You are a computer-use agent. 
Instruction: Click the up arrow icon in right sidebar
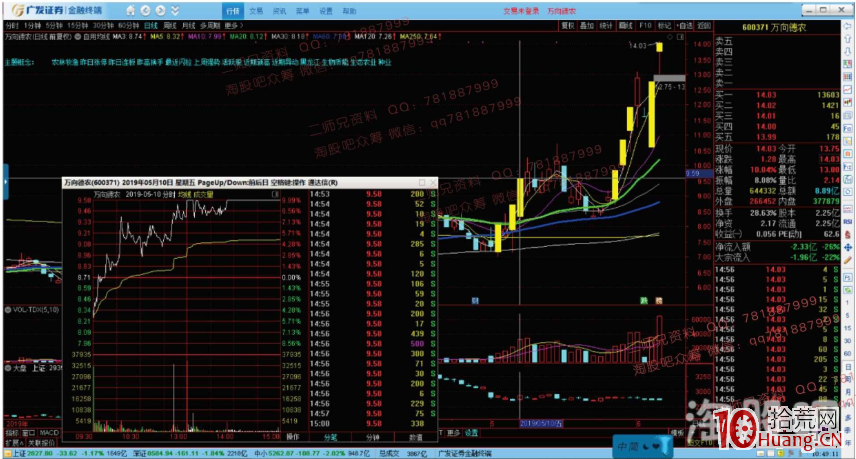coord(847,39)
